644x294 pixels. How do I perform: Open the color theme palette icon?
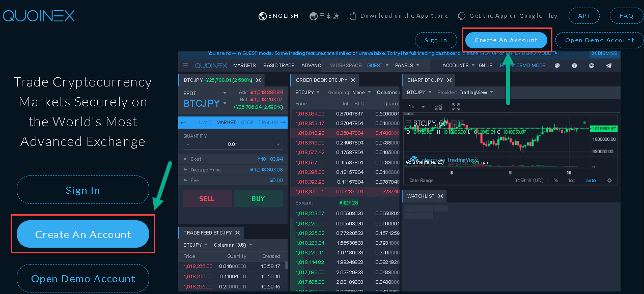point(557,66)
